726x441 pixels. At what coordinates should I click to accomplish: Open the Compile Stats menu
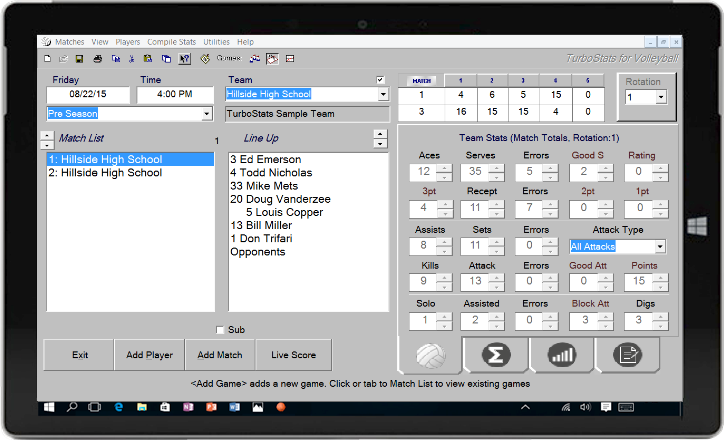(171, 42)
